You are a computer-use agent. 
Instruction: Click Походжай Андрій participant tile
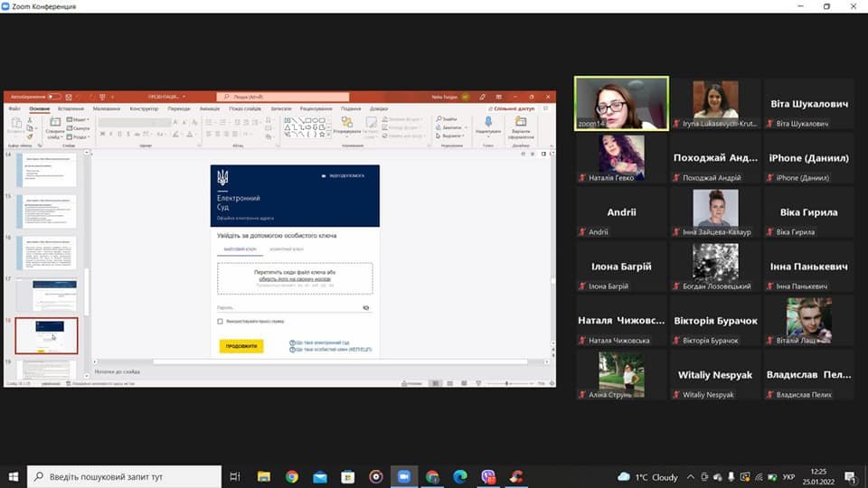[x=715, y=157]
